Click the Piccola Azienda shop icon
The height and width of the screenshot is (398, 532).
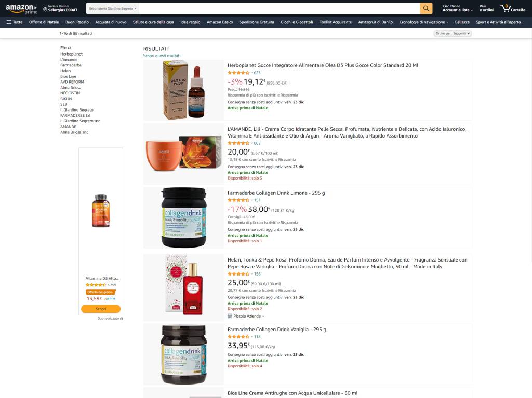coord(230,316)
